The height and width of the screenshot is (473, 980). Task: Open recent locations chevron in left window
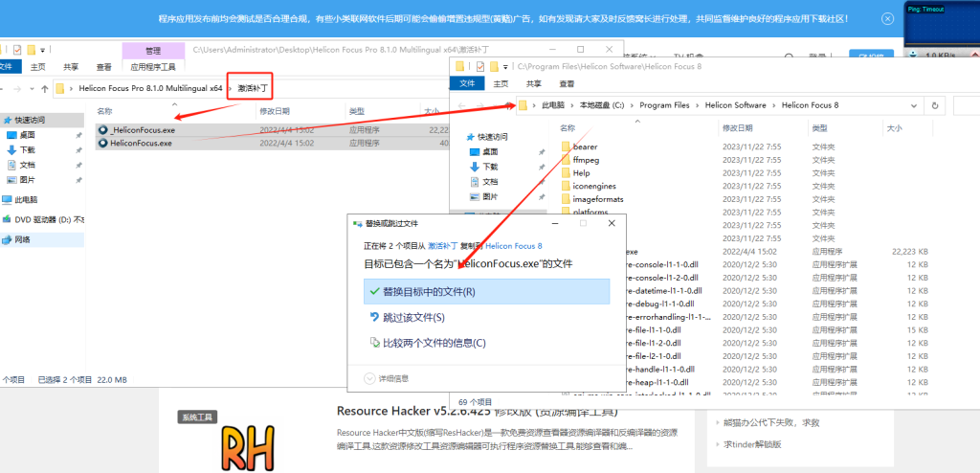coord(33,89)
